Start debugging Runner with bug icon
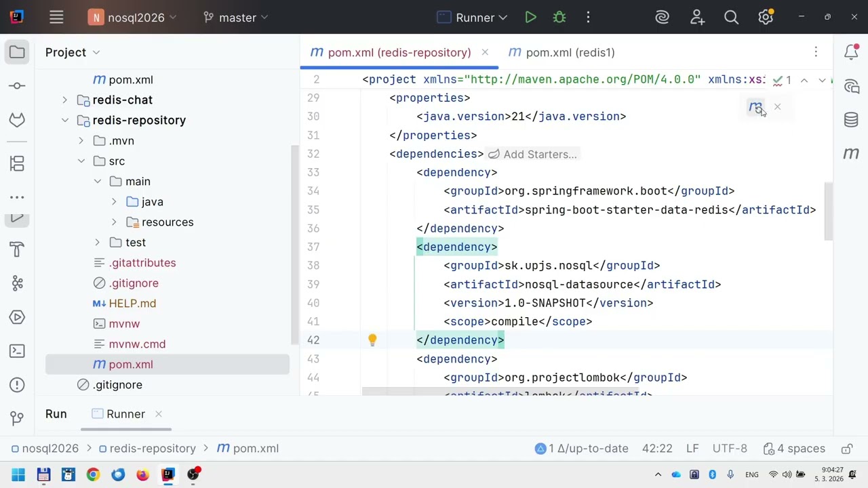This screenshot has width=868, height=488. coord(559,18)
